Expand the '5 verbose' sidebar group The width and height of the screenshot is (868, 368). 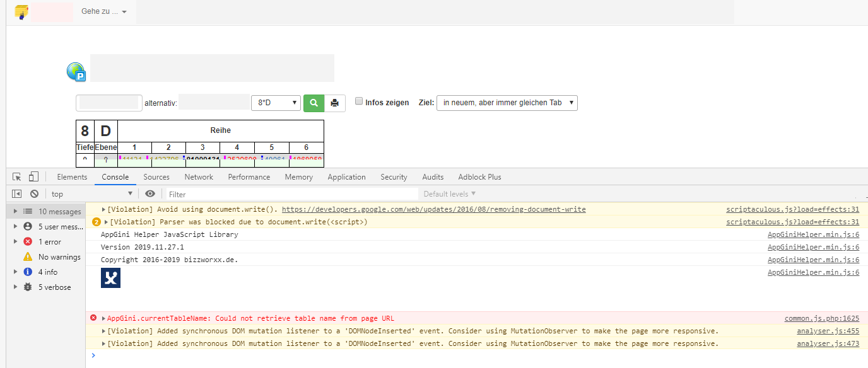click(x=15, y=287)
